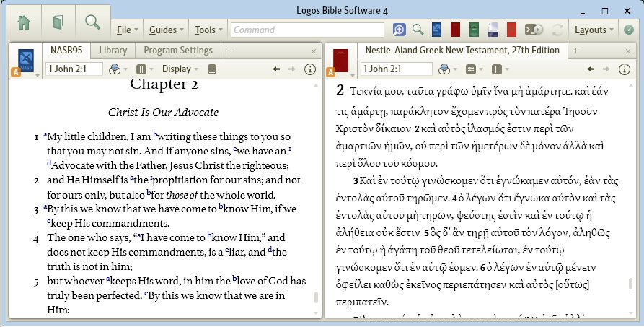Image resolution: width=644 pixels, height=327 pixels.
Task: Click the blue Bible search shortcut icon
Action: (x=400, y=30)
